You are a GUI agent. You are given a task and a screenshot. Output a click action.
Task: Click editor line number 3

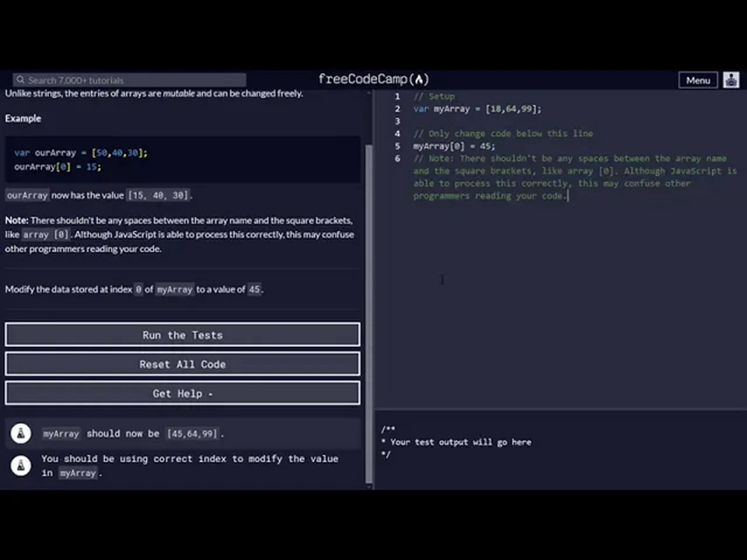pos(397,121)
